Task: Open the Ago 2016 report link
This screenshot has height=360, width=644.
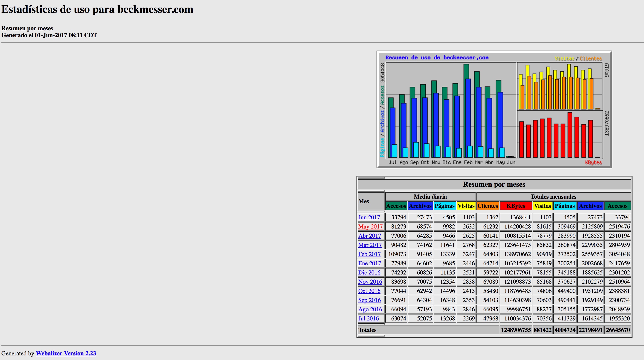Action: point(370,309)
